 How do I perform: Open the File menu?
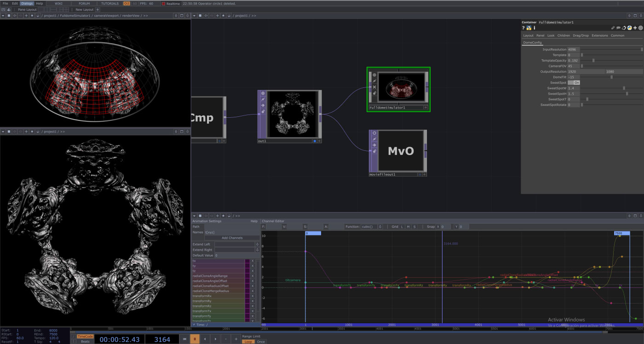pyautogui.click(x=6, y=3)
